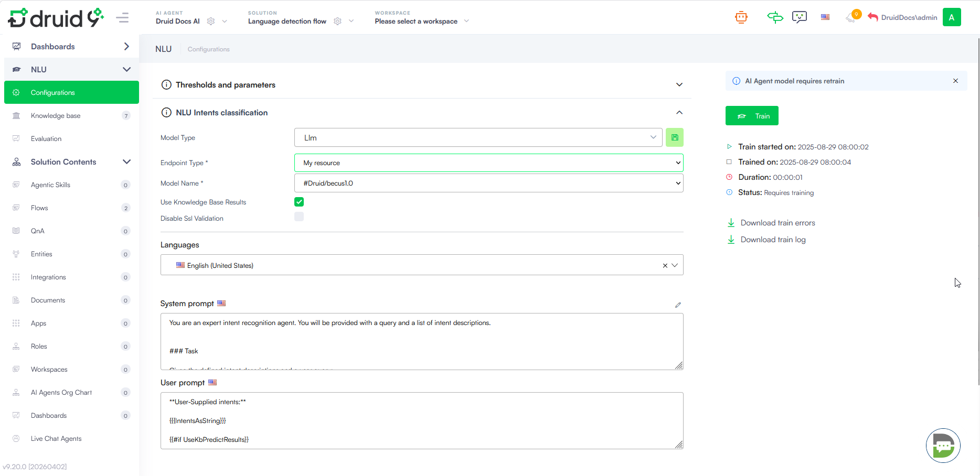The height and width of the screenshot is (476, 980).
Task: Enable Disable Ssl Validation checkbox
Action: 299,217
